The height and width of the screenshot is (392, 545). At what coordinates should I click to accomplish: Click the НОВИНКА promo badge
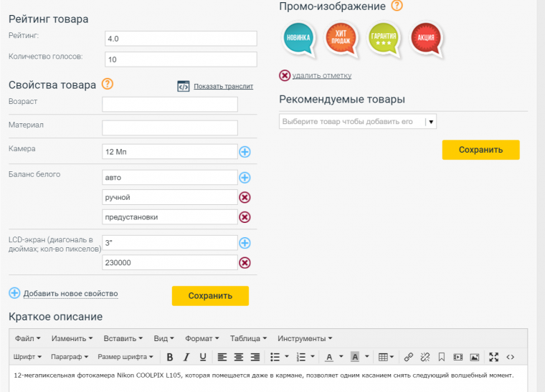[x=299, y=39]
